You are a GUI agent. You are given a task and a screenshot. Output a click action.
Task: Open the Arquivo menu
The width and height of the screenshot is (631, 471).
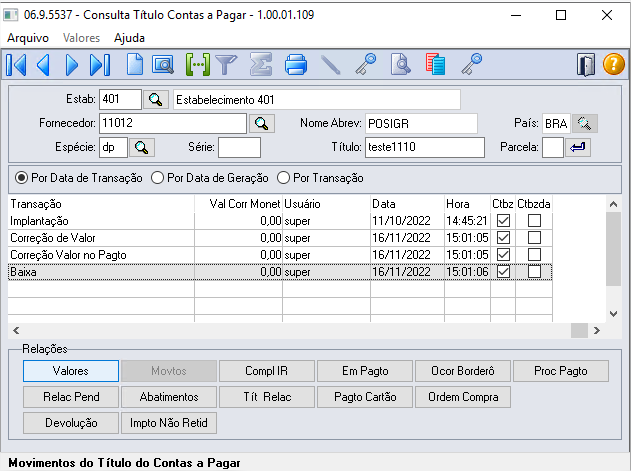[28, 38]
